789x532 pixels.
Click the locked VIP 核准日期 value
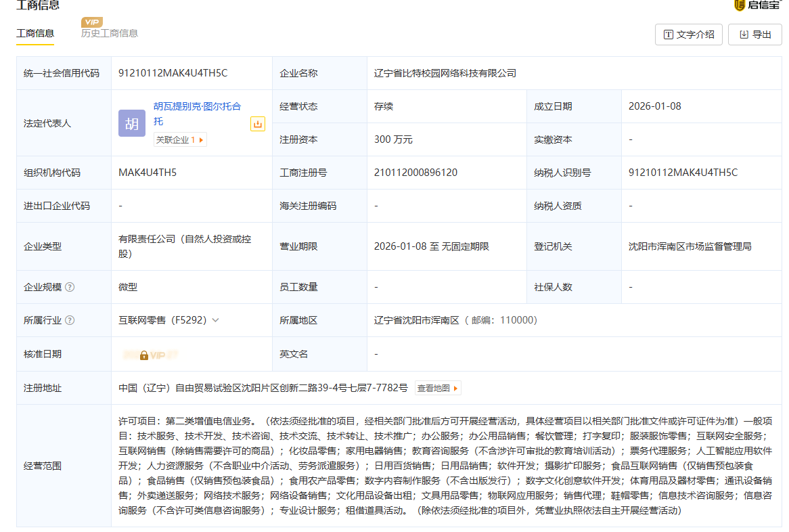click(152, 355)
